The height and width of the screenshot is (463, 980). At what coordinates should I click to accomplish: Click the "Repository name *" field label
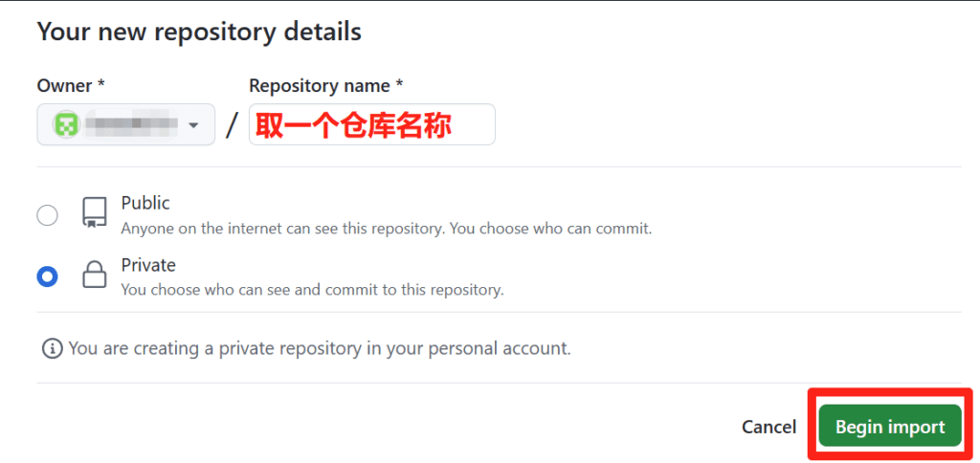(x=325, y=86)
